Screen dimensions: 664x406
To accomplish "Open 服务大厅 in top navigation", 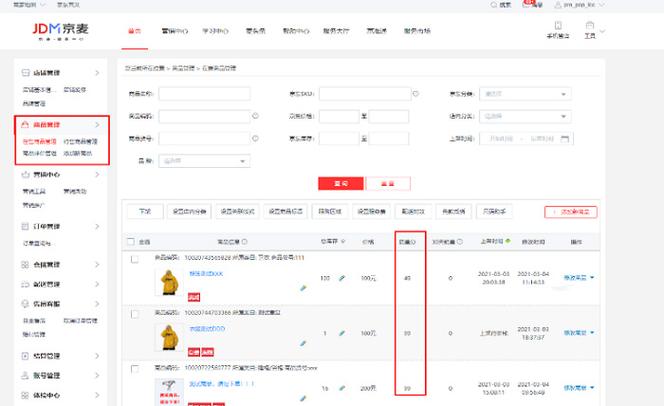I will tap(336, 31).
